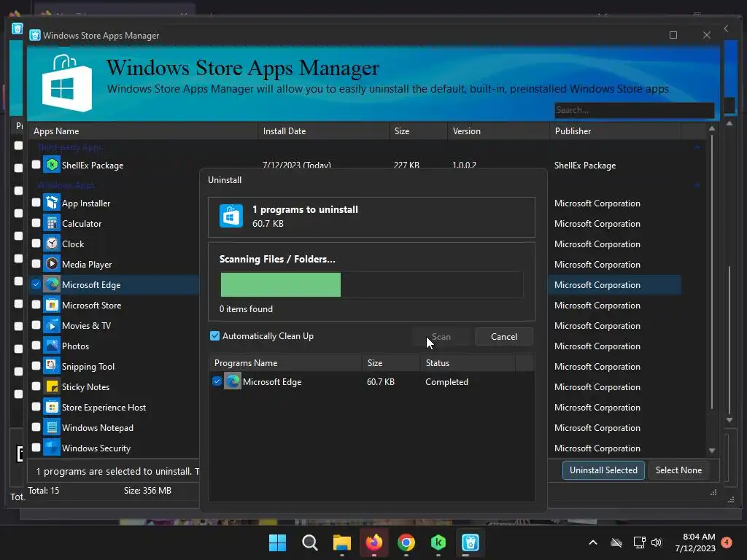
Task: Check the Calculator checkbox
Action: click(x=36, y=223)
